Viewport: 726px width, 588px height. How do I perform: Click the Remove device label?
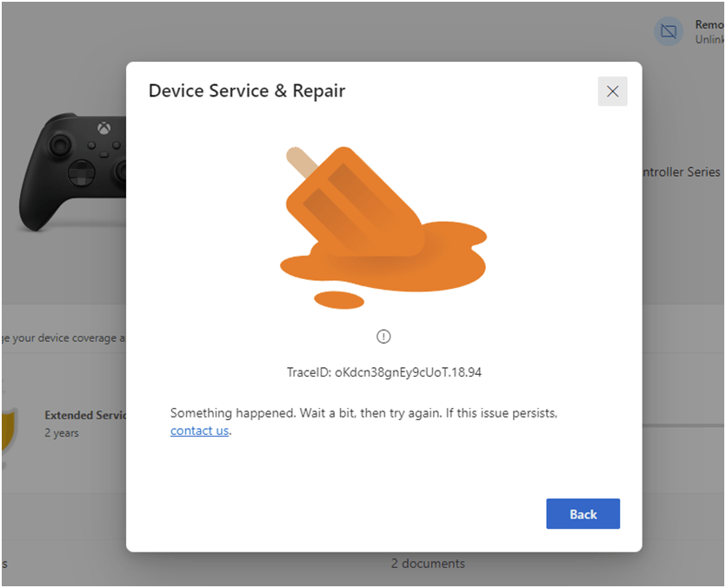[709, 24]
